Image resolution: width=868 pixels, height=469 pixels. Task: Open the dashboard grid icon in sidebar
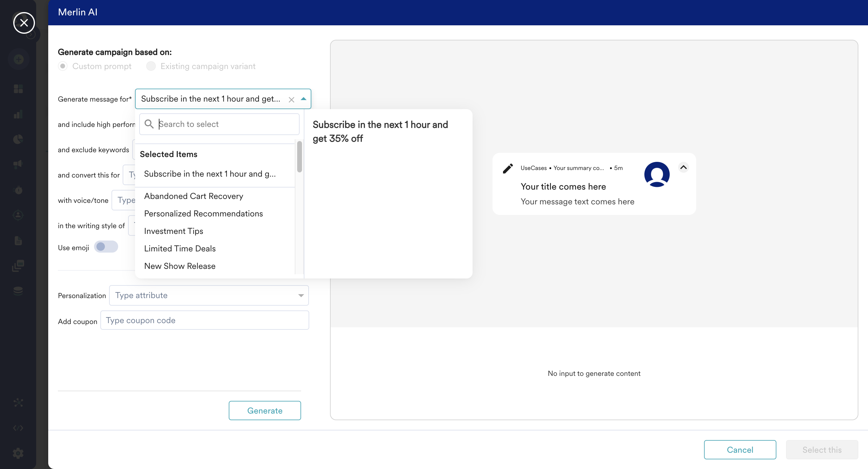tap(18, 89)
